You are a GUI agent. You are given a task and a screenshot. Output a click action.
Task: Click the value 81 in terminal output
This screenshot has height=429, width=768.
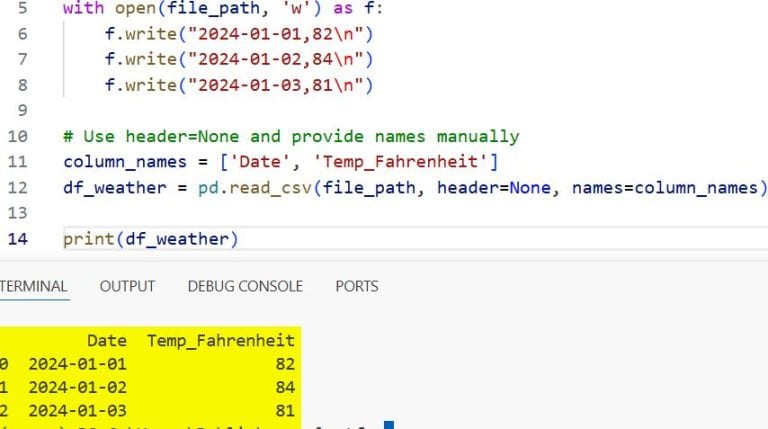tap(285, 410)
